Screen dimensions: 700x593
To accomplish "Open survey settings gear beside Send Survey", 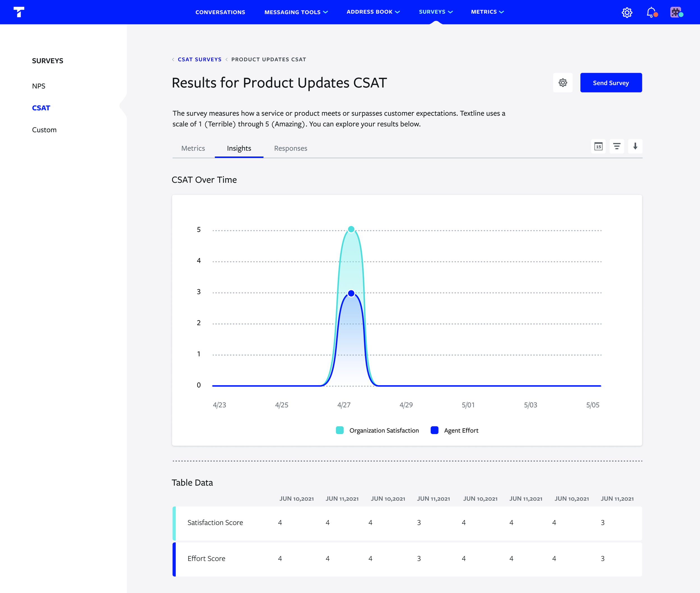I will [x=563, y=83].
